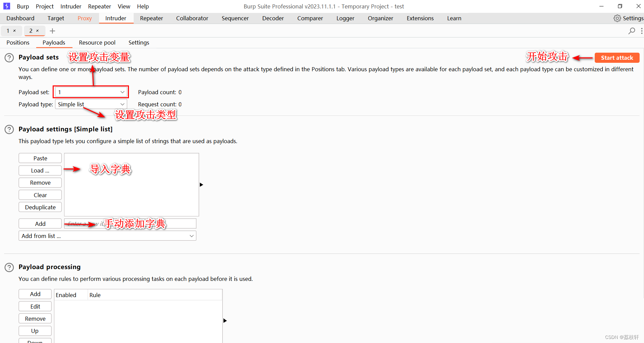The image size is (644, 343).
Task: Close Intruder tab 2
Action: 37,31
